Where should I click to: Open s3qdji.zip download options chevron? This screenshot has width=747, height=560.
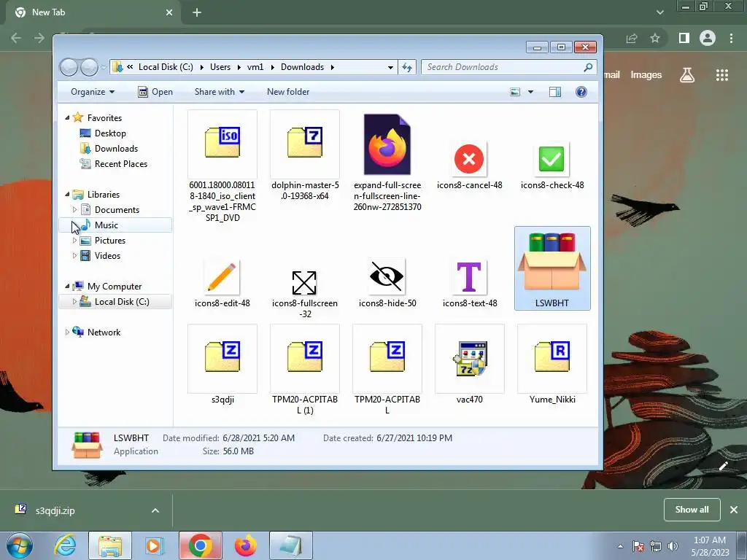(155, 510)
